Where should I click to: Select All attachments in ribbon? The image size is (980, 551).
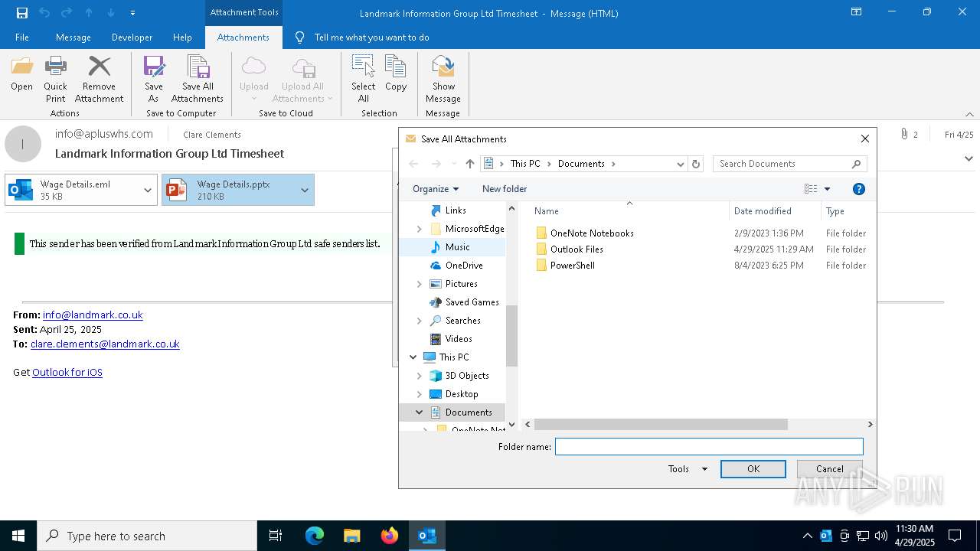[x=364, y=79]
